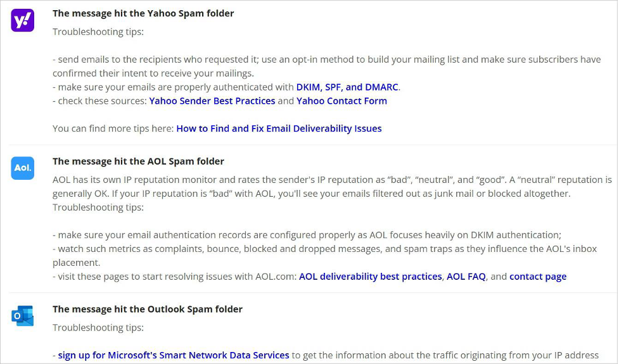Viewport: 619px width, 364px height.
Task: Click the Yahoo Spam folder heading
Action: 143,13
